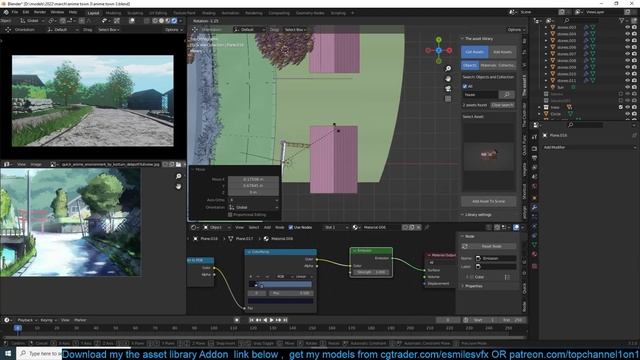
Task: Adjust the Emission Strength slider
Action: [x=371, y=272]
